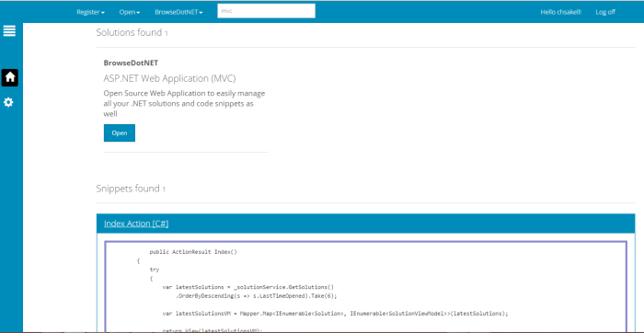This screenshot has height=333, width=644.
Task: Select ASP.NET Web Application (MVC) text
Action: 169,78
